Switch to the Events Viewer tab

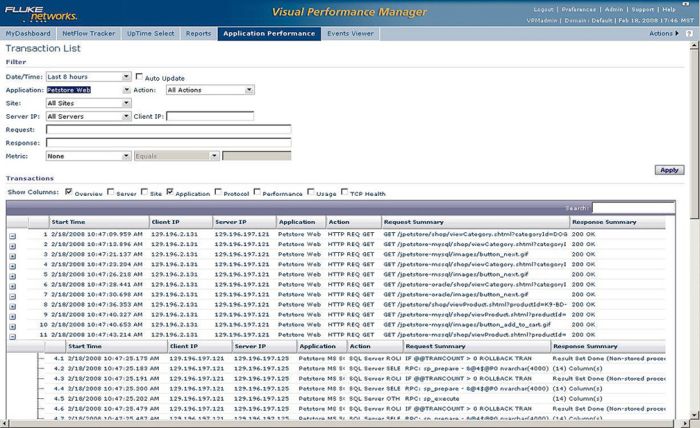(350, 33)
